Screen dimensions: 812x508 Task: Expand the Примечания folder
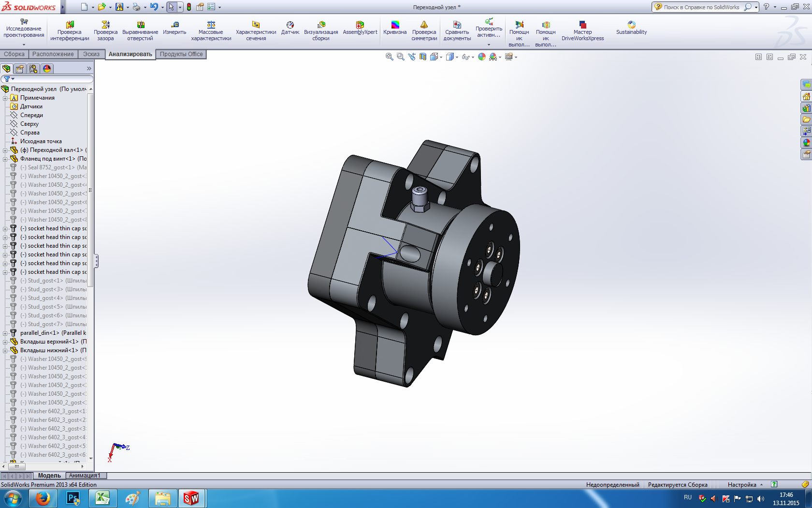pyautogui.click(x=5, y=98)
